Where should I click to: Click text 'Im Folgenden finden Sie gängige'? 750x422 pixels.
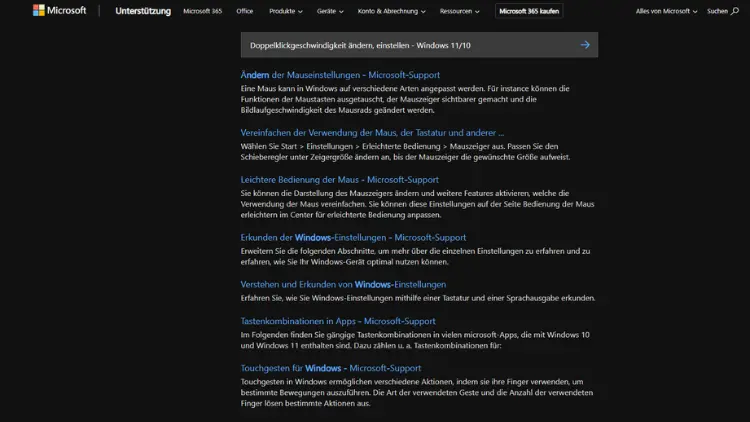click(x=298, y=335)
